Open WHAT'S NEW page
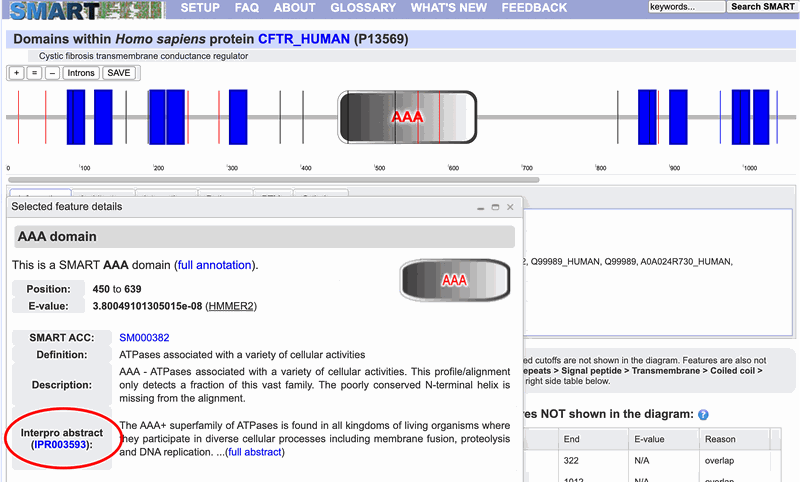800x482 pixels. pyautogui.click(x=448, y=8)
